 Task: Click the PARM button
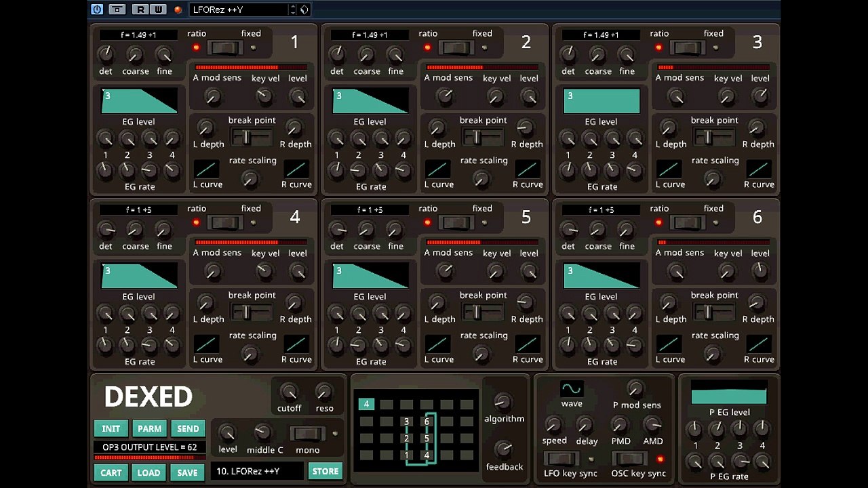click(x=149, y=428)
